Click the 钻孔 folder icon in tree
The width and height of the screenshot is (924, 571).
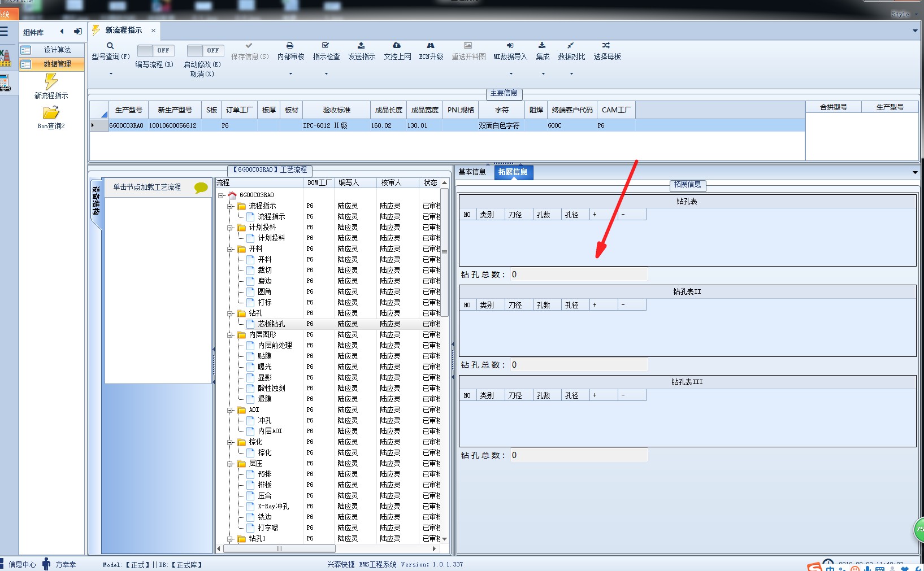(241, 313)
